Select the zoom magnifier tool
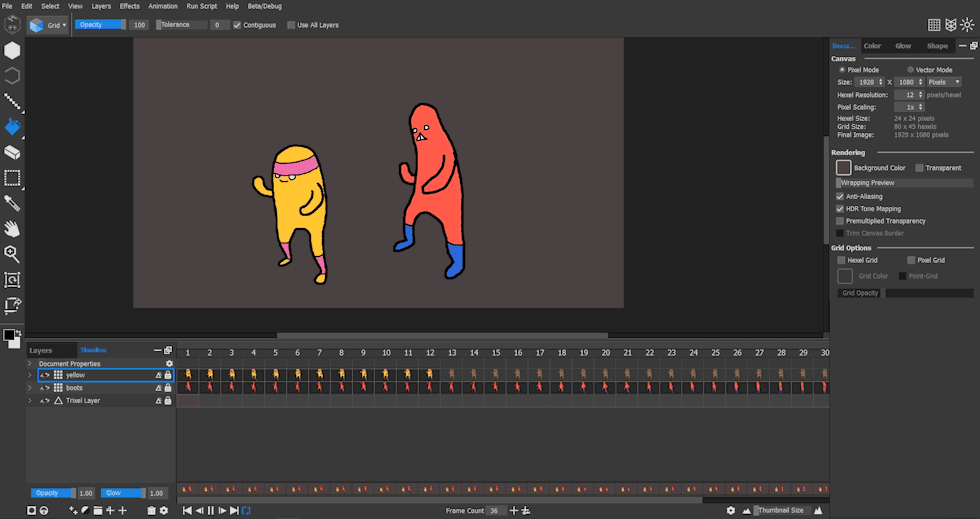The width and height of the screenshot is (980, 519). pos(13,254)
